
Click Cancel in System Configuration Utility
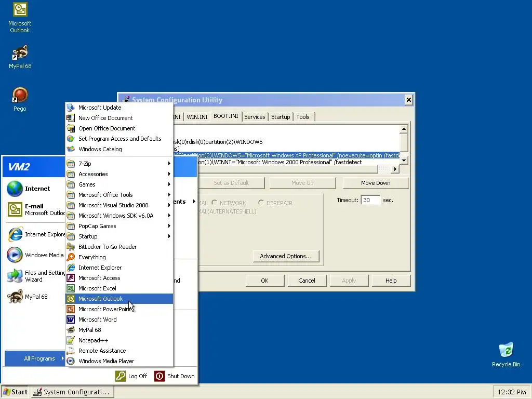307,281
